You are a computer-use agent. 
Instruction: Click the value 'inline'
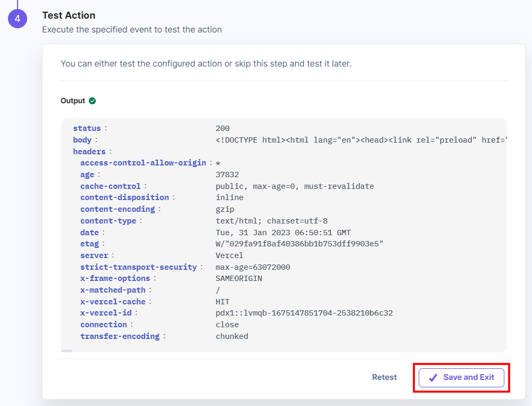[x=229, y=197]
